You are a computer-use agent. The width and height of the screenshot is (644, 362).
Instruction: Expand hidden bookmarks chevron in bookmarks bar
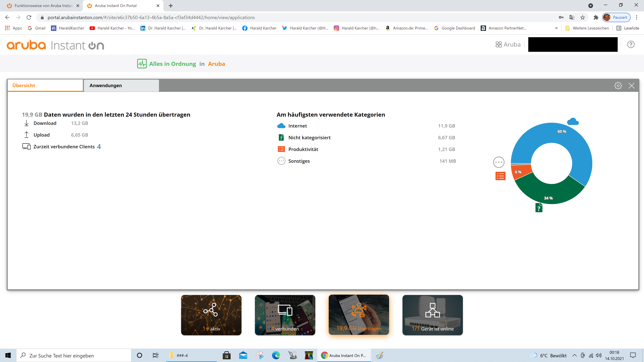[556, 28]
